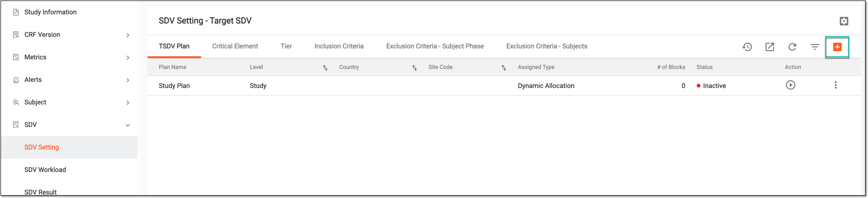Click the Assigned Type column header

(536, 67)
